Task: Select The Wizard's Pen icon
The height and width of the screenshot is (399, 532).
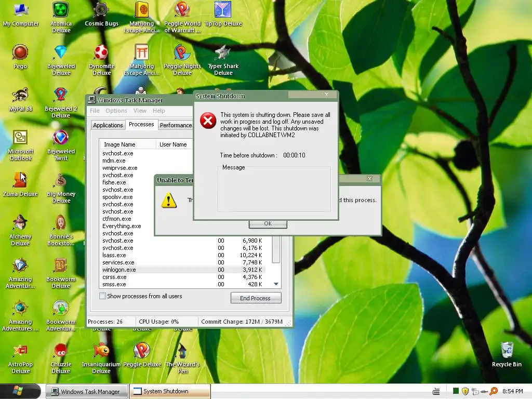Action: [x=182, y=358]
